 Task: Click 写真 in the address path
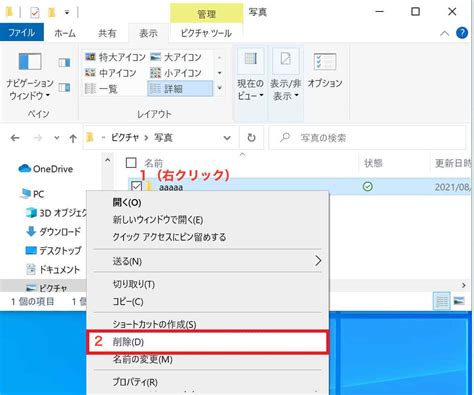pos(163,138)
